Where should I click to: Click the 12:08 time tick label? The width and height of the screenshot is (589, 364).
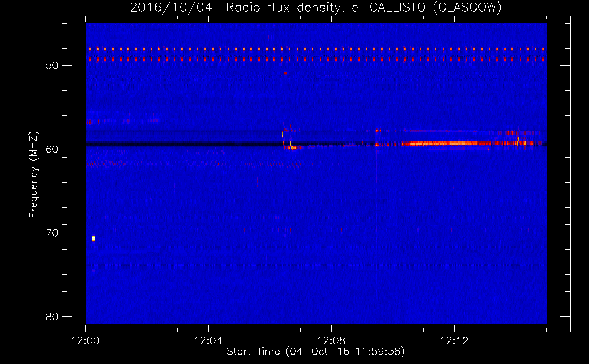click(331, 341)
